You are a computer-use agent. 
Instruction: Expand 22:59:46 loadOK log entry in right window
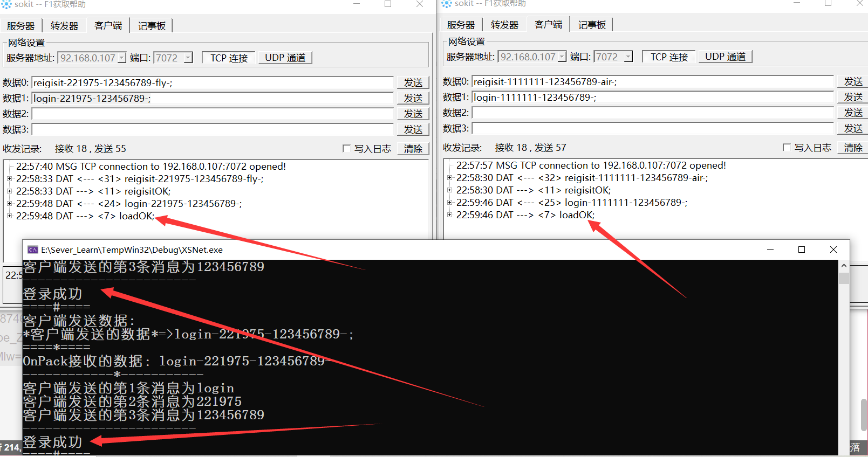449,214
